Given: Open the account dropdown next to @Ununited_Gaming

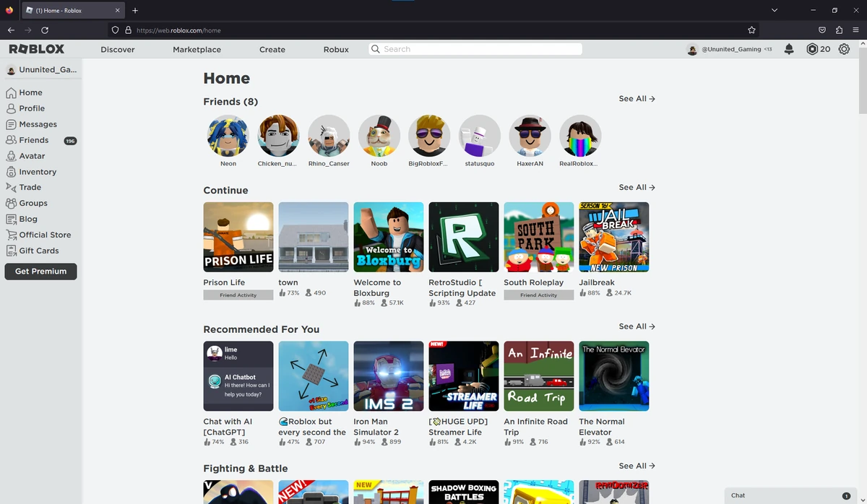Looking at the screenshot, I should [691, 49].
